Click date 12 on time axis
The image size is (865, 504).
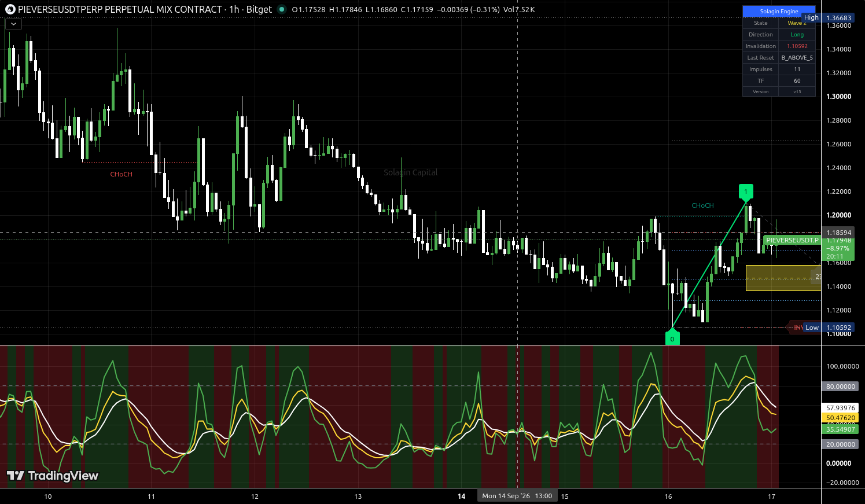pos(255,496)
